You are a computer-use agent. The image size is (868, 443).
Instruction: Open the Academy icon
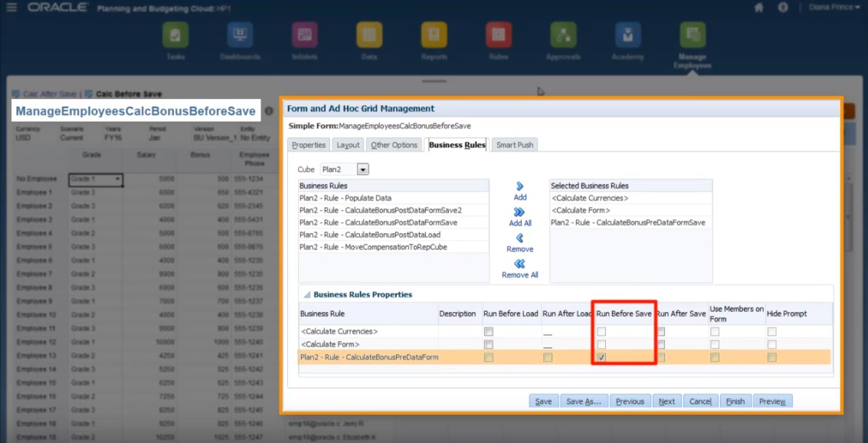tap(628, 35)
